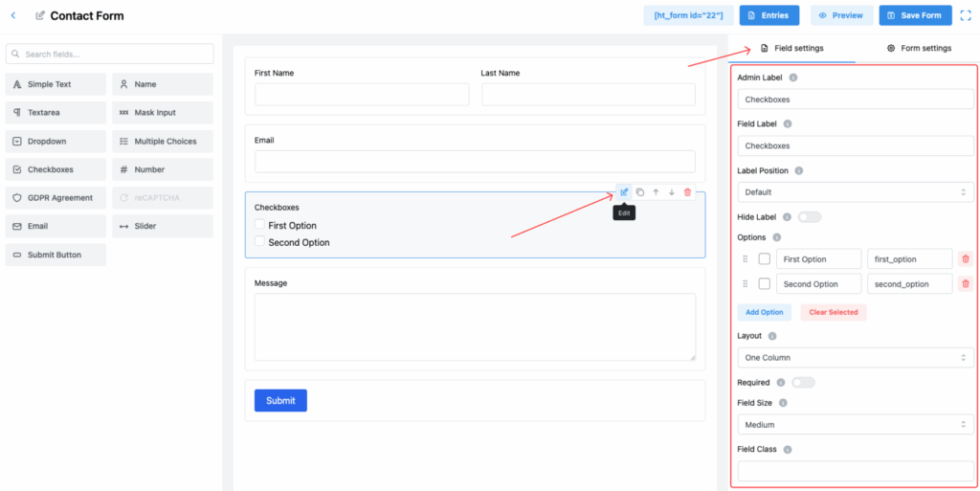Click the blue Submit button

pos(280,400)
